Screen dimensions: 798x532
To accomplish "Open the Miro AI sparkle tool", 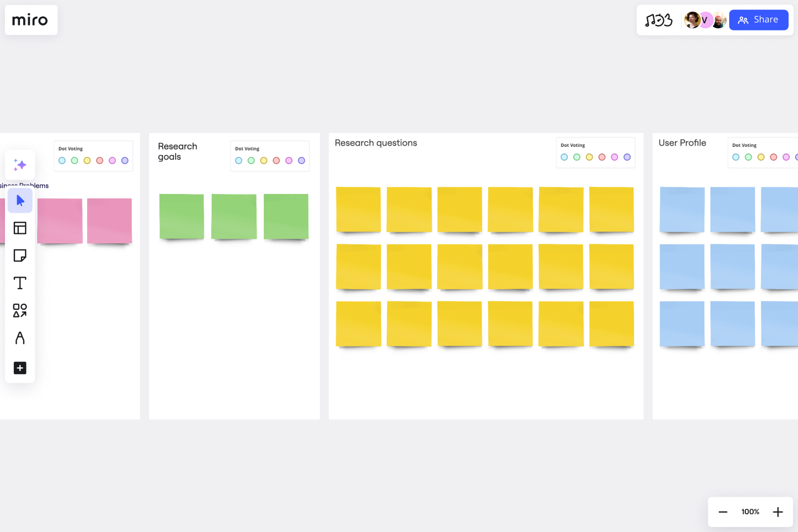I will (x=20, y=165).
